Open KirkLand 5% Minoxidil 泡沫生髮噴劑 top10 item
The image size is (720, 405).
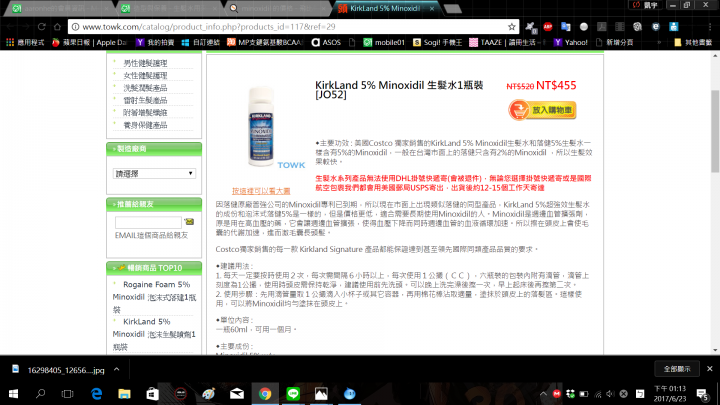pyautogui.click(x=154, y=334)
